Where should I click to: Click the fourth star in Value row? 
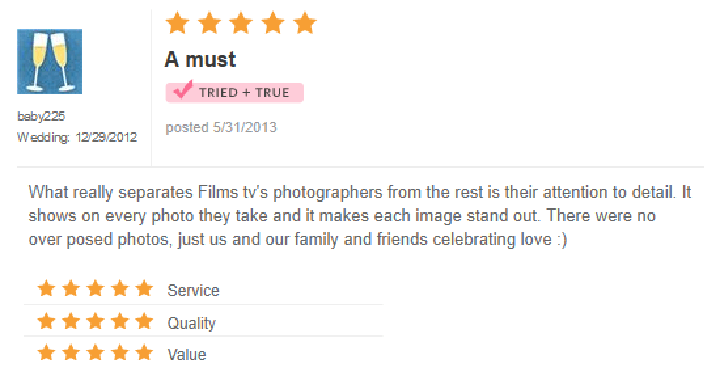[x=120, y=353]
